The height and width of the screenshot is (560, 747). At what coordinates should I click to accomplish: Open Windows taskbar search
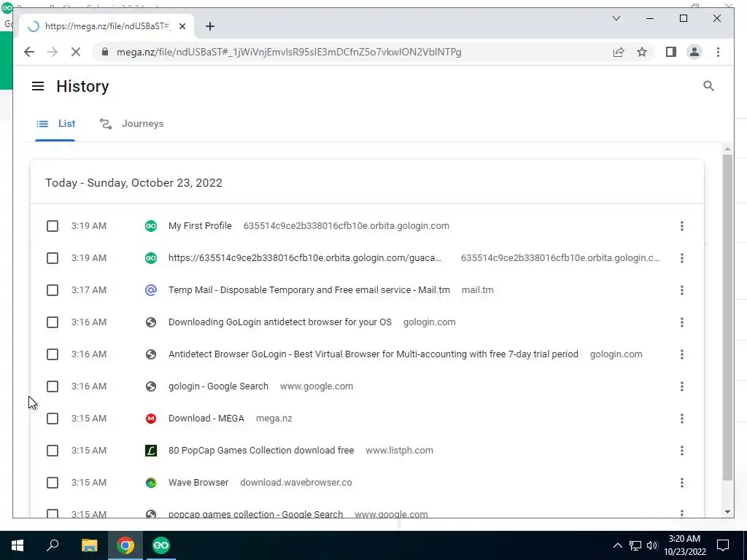53,545
